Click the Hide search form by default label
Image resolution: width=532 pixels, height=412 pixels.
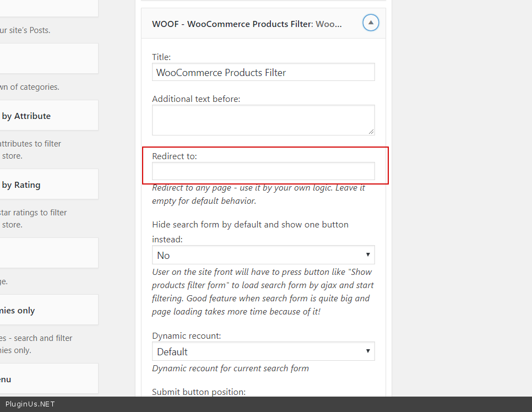250,232
